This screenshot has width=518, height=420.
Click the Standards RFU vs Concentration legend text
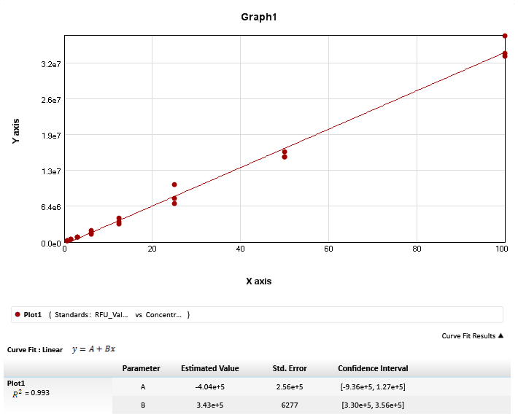click(x=119, y=315)
